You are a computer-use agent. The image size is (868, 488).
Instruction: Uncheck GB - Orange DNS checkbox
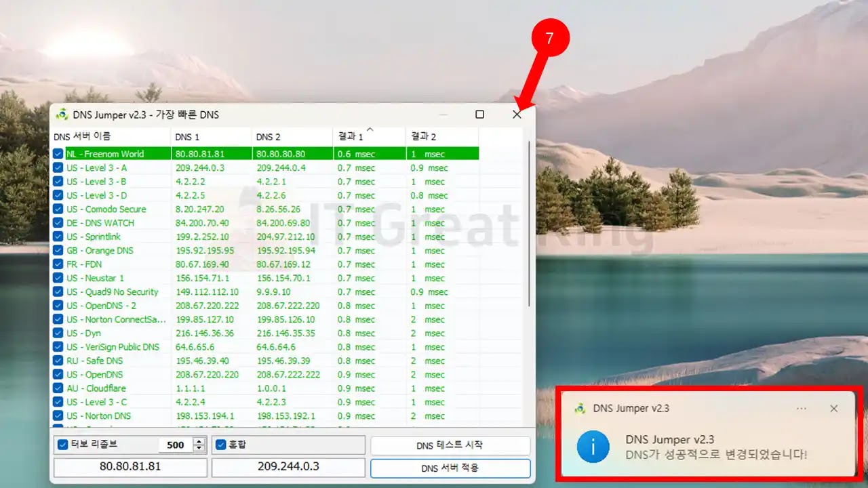pyautogui.click(x=58, y=250)
